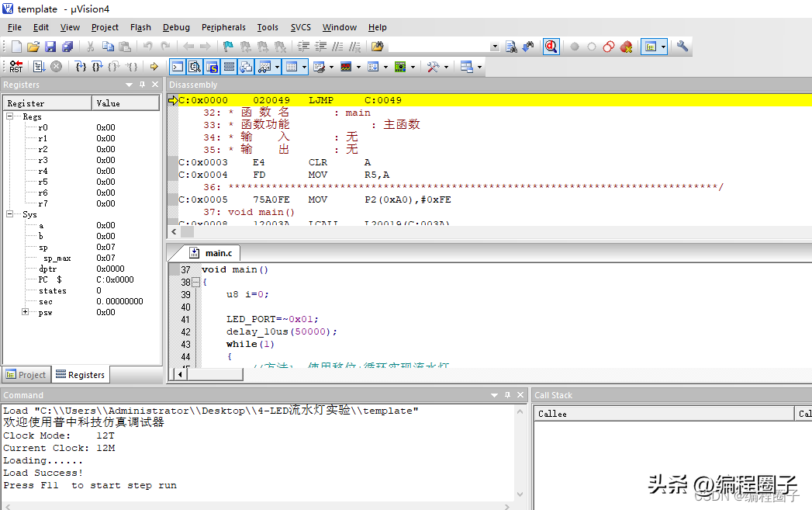Open the find combo box dropdown

click(x=495, y=47)
